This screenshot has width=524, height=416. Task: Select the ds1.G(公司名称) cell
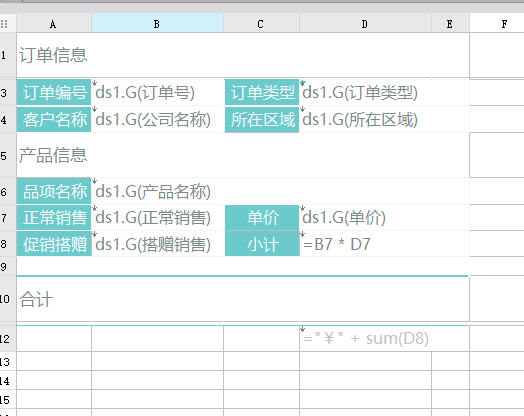coord(158,119)
